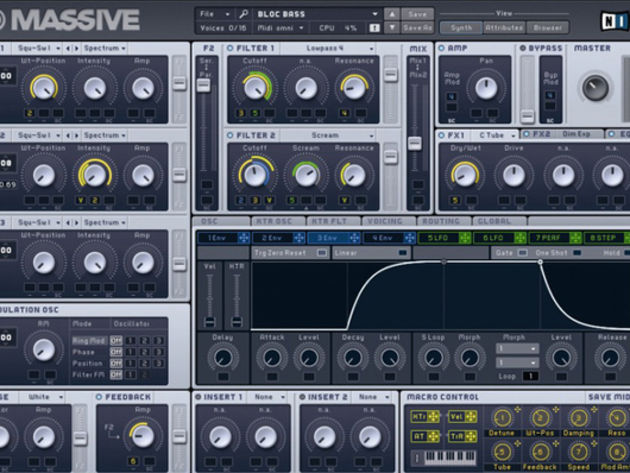Click the NI logo
Viewport: 630px width, 473px height.
615,20
